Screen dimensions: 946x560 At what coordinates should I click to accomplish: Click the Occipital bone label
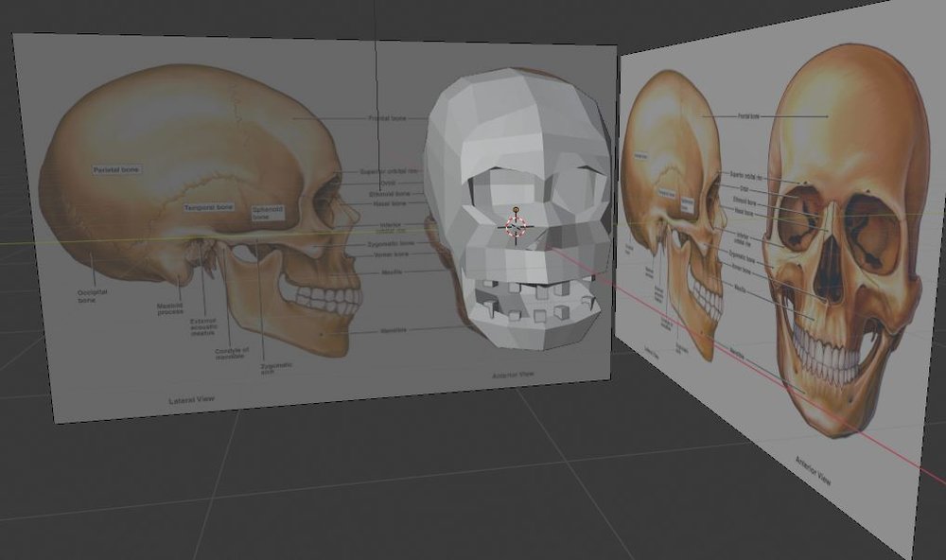tap(92, 296)
